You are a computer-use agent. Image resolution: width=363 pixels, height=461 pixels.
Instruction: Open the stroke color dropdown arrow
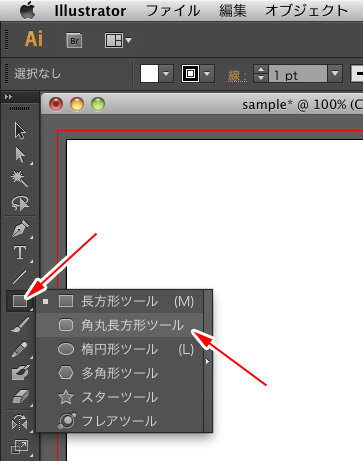coord(207,73)
